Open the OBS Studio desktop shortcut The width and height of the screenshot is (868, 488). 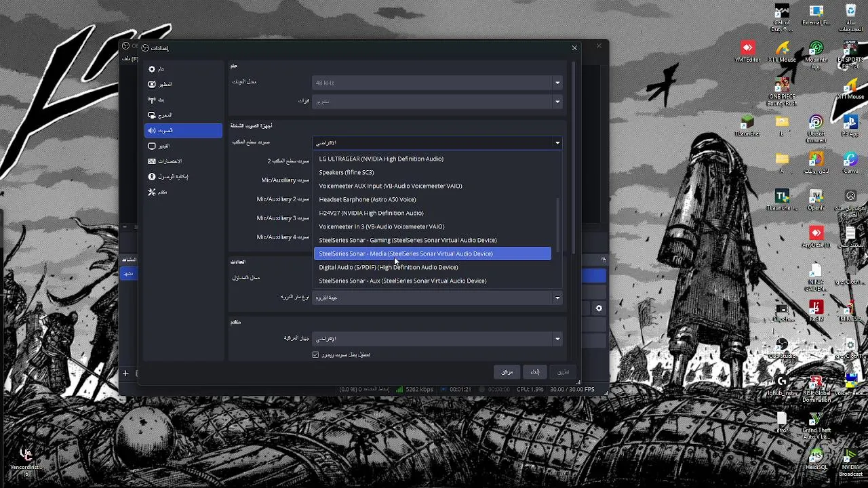(782, 348)
